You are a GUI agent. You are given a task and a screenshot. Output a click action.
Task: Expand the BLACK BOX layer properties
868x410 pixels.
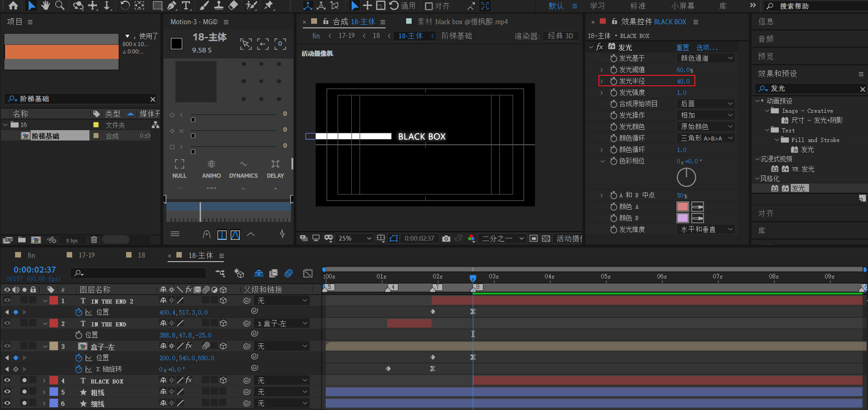click(x=44, y=380)
